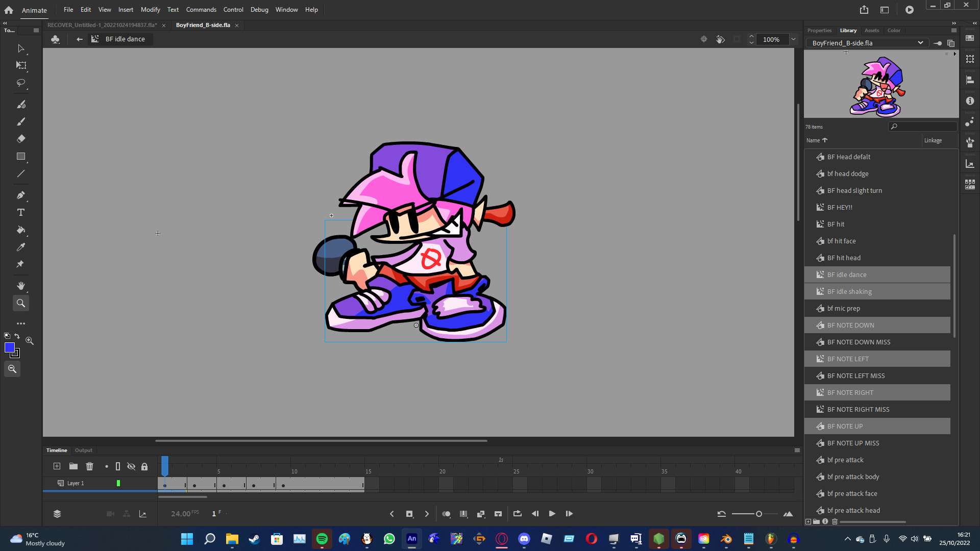Click the Name column sort arrow
The height and width of the screenshot is (551, 980).
click(825, 140)
